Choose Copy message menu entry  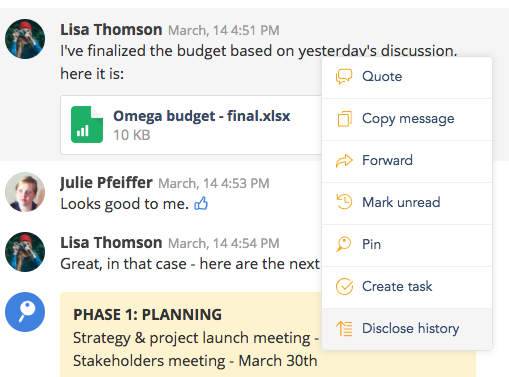407,119
